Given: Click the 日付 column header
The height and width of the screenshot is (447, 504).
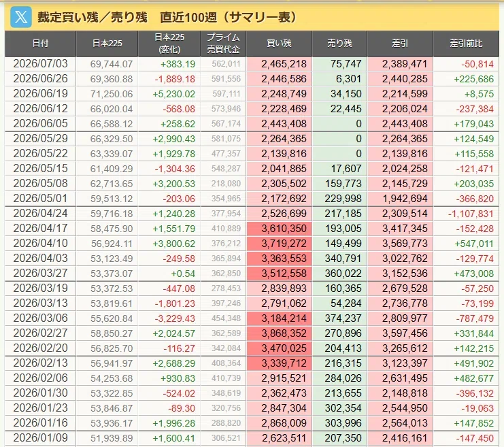Looking at the screenshot, I should coord(41,44).
